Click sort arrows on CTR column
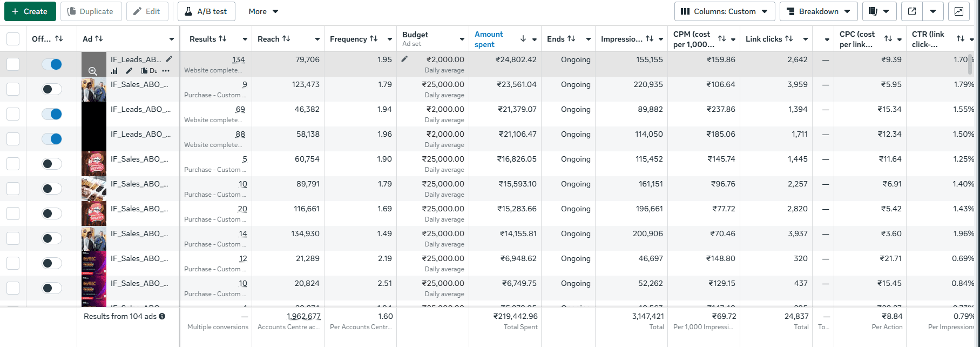 tap(961, 39)
